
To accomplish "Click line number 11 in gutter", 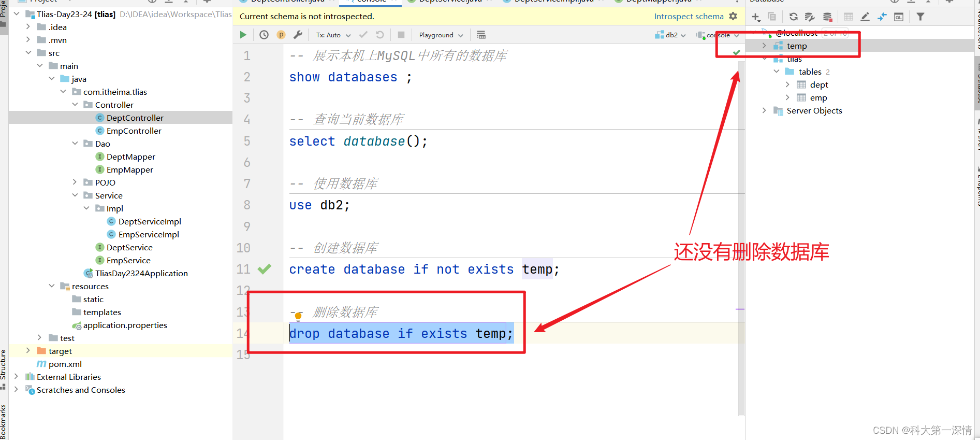I will pyautogui.click(x=243, y=269).
